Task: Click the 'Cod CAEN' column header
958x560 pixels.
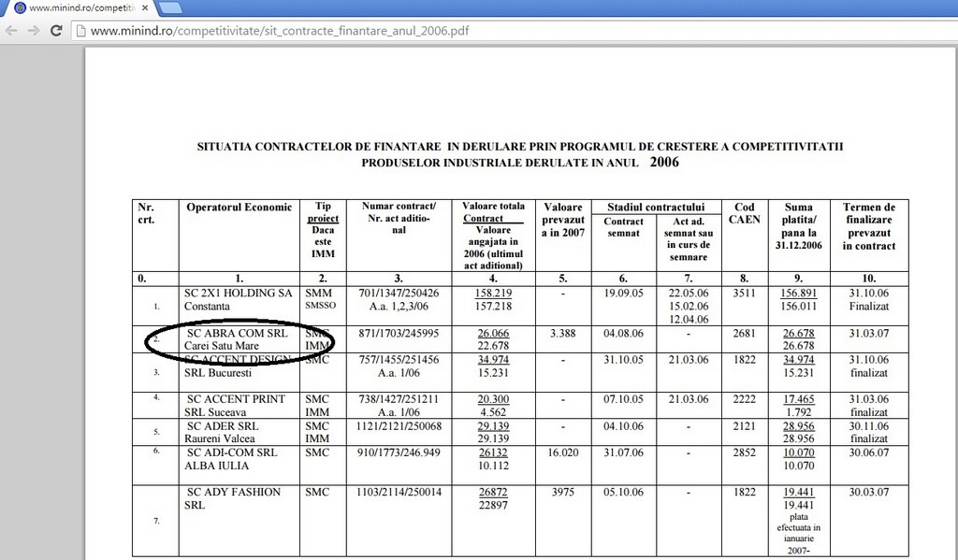Action: pyautogui.click(x=744, y=214)
